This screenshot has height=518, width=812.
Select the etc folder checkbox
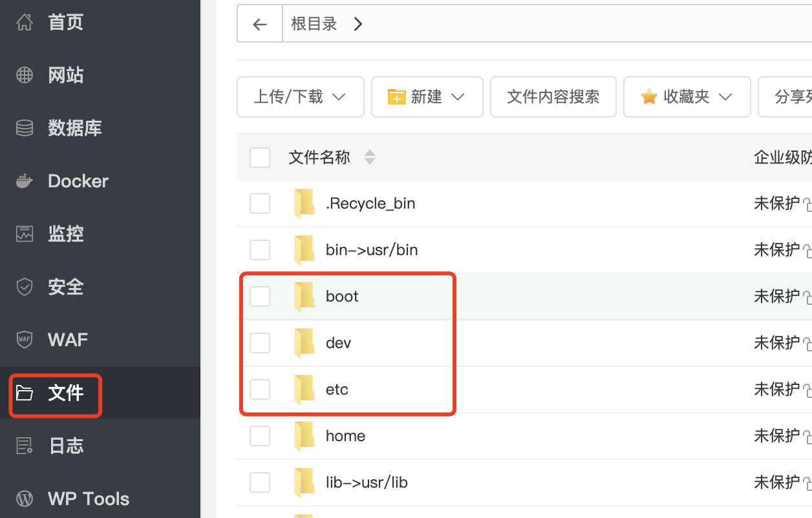tap(260, 389)
